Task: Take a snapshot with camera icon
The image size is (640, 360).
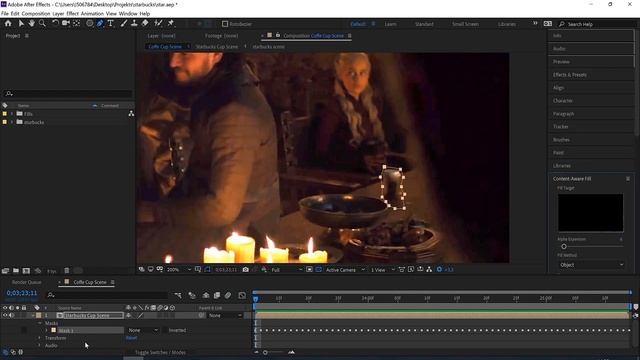Action: pos(245,269)
